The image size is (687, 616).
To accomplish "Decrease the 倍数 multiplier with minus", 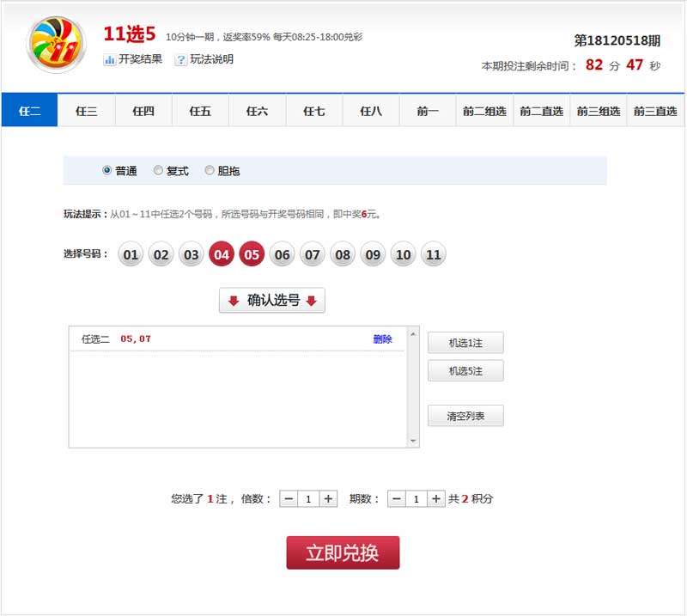I will point(289,499).
